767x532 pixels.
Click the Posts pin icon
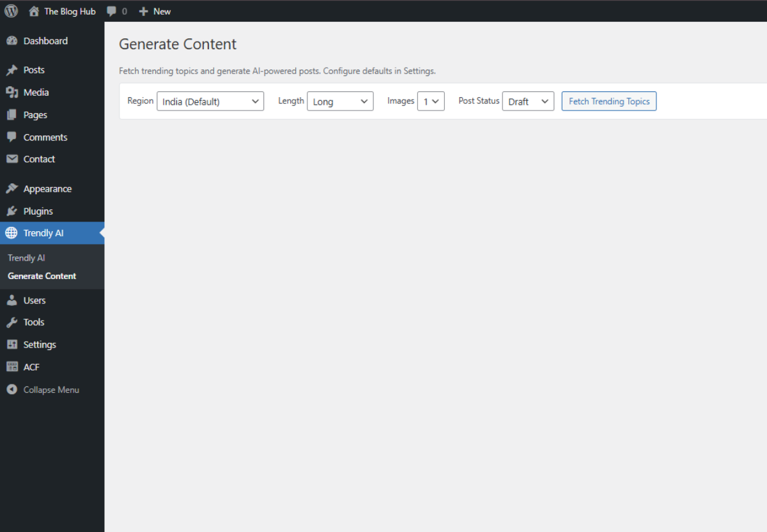pyautogui.click(x=13, y=70)
